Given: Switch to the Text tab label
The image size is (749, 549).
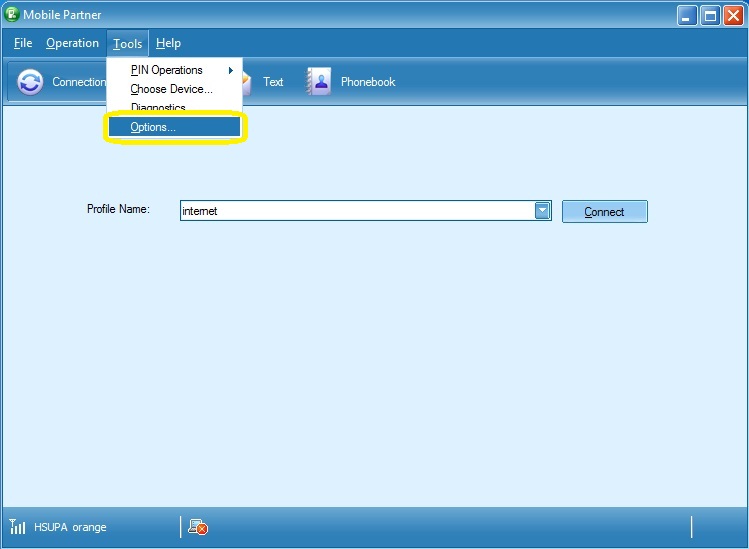Looking at the screenshot, I should 273,82.
